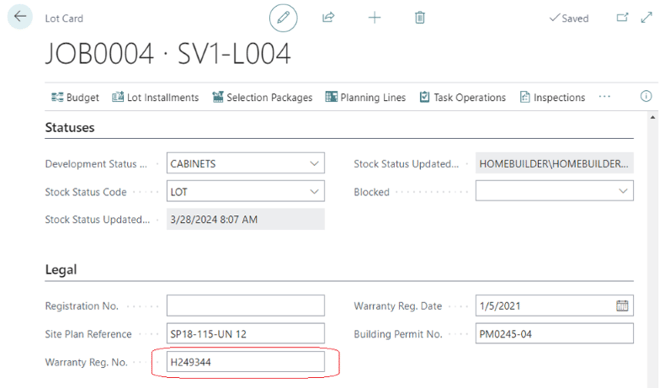This screenshot has height=388, width=670.
Task: Click the 3/28/2024 8:07 AM timestamp
Action: (x=214, y=220)
